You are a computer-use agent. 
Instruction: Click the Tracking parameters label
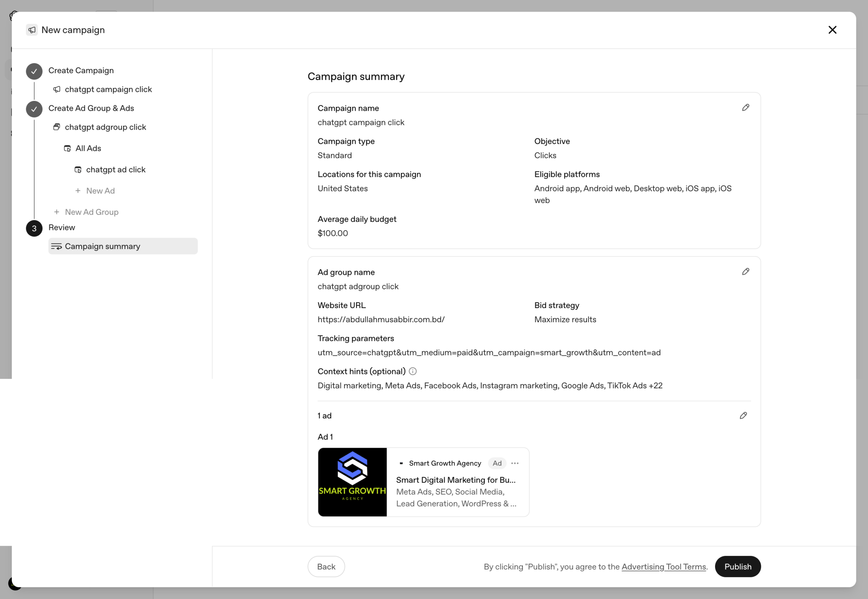pos(356,338)
